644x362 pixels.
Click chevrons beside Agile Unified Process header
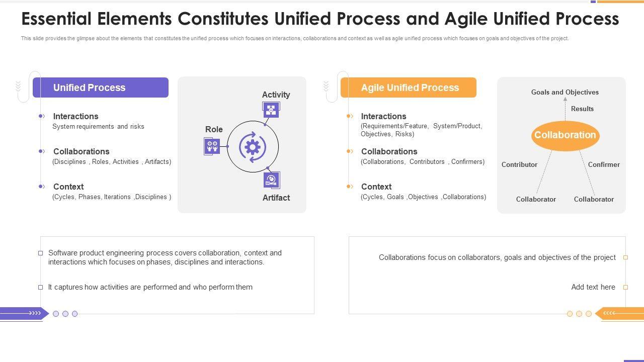point(326,86)
